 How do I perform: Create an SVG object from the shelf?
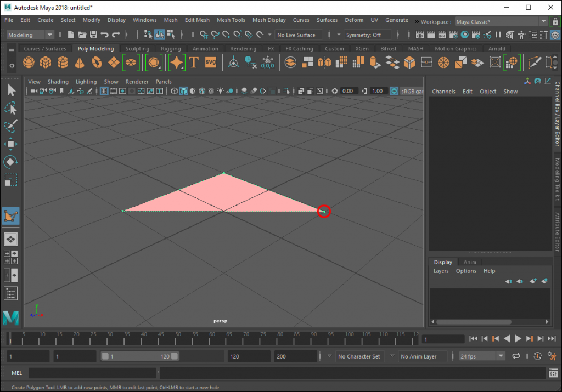pos(211,62)
